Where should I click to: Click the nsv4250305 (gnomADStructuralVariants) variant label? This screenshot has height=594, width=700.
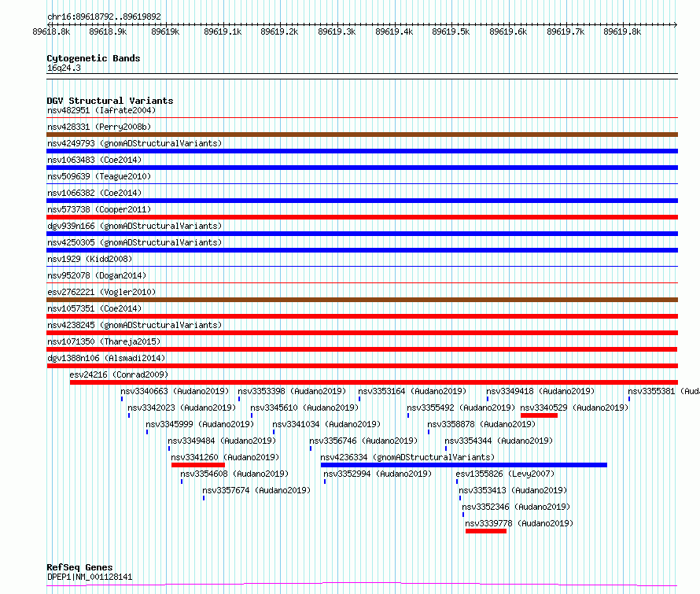[134, 242]
